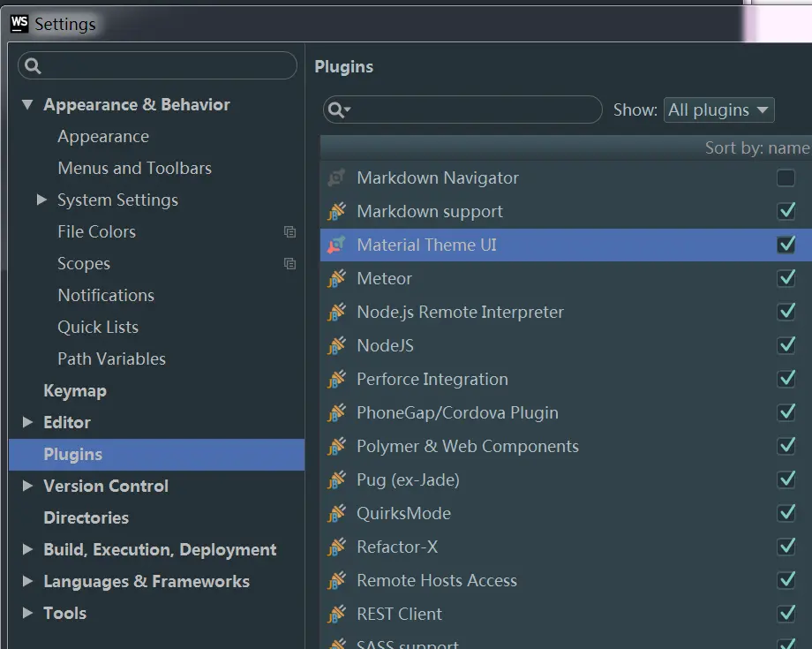Click the Scopes project-scope icon

click(x=289, y=264)
